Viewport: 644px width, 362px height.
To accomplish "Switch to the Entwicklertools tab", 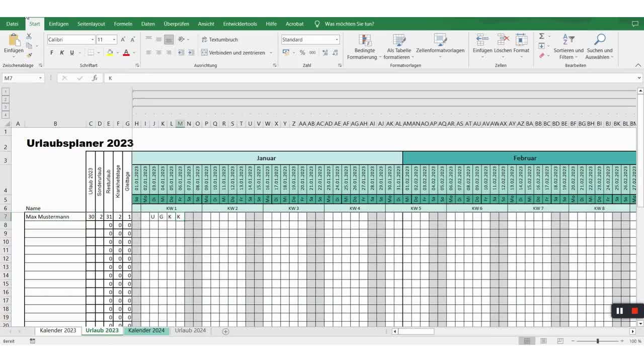I will coord(240,24).
